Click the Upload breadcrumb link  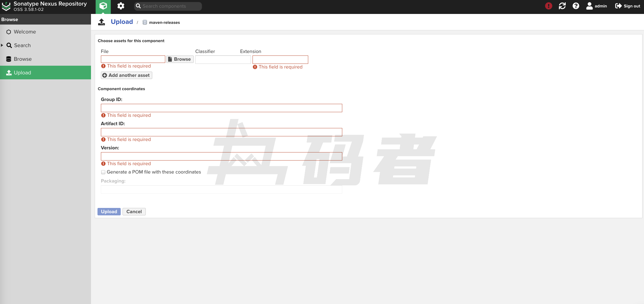pyautogui.click(x=122, y=22)
